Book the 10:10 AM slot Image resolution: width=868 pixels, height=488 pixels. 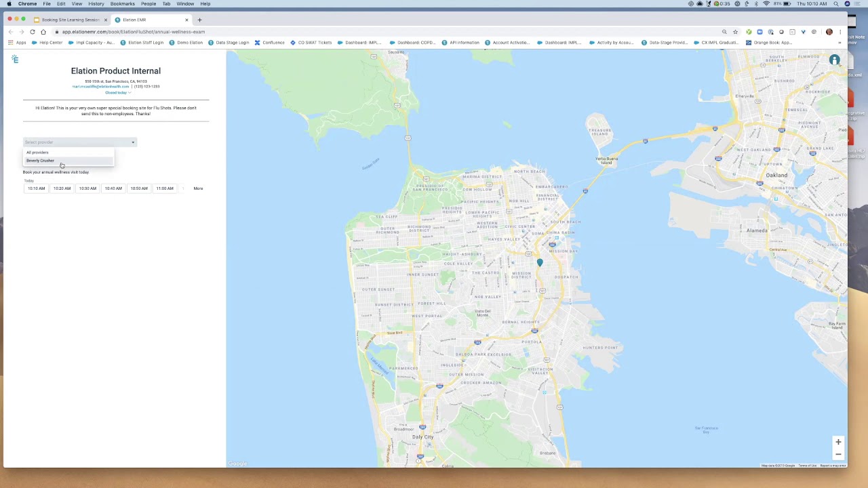pyautogui.click(x=36, y=188)
